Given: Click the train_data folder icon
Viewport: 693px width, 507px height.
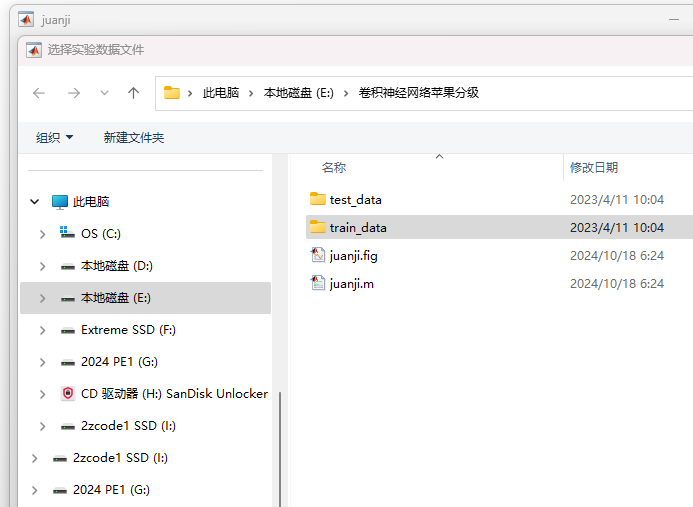Looking at the screenshot, I should tap(318, 227).
